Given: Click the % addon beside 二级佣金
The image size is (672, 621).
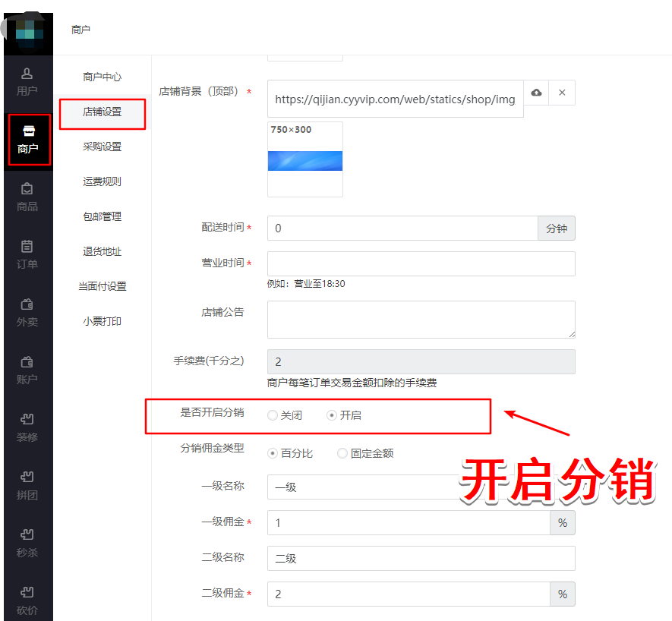Looking at the screenshot, I should pyautogui.click(x=563, y=594).
